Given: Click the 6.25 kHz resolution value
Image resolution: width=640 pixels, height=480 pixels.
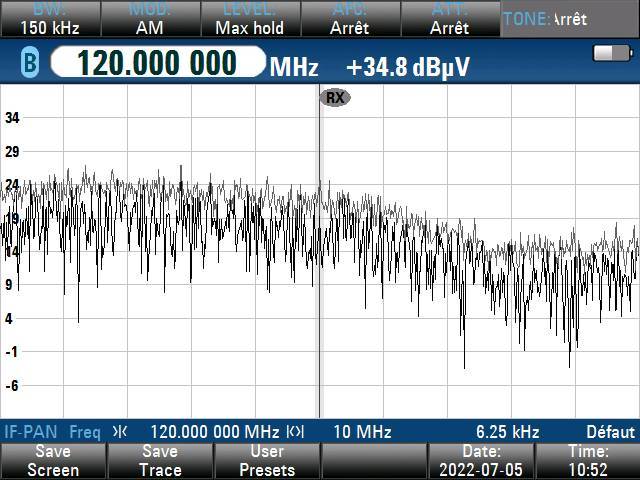Looking at the screenshot, I should click(507, 432).
